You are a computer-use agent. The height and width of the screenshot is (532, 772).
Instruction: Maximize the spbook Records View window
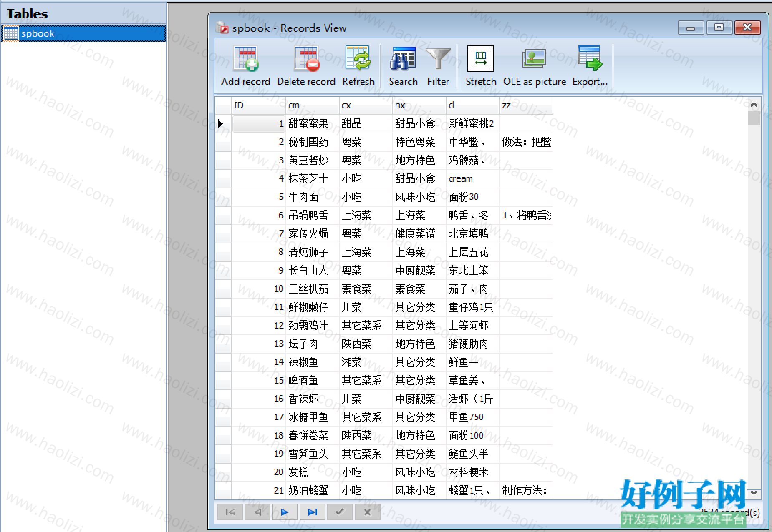click(x=719, y=28)
